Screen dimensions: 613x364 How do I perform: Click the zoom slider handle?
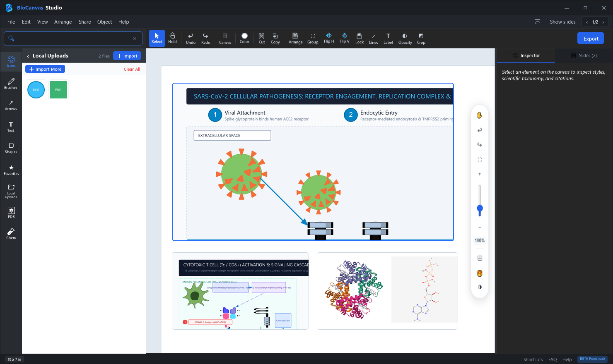(x=480, y=209)
